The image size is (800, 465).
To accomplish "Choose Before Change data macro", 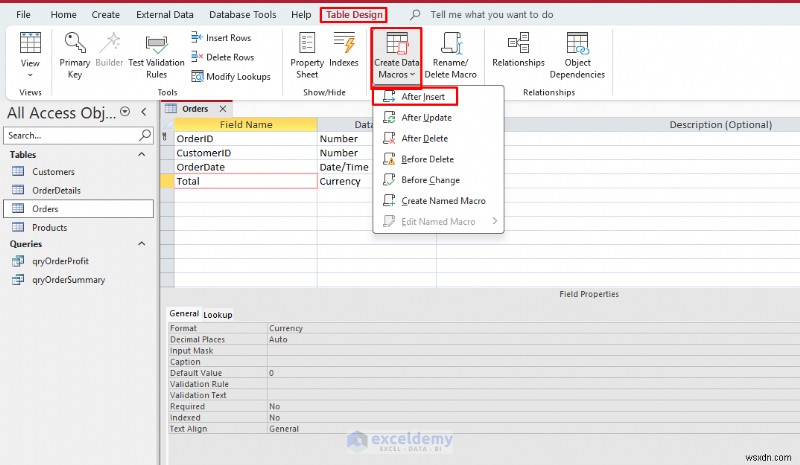I will (438, 180).
